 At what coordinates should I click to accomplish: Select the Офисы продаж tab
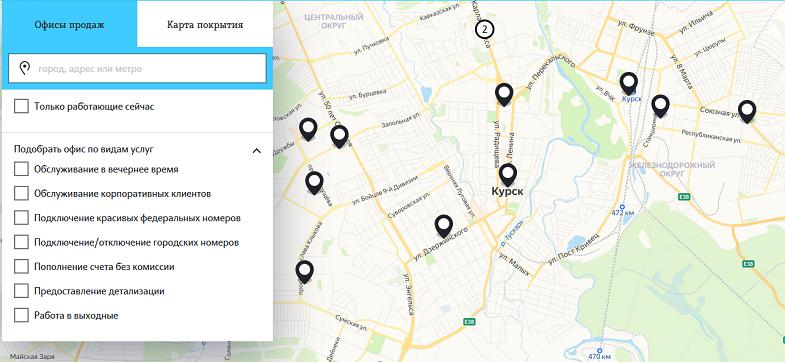coord(69,25)
